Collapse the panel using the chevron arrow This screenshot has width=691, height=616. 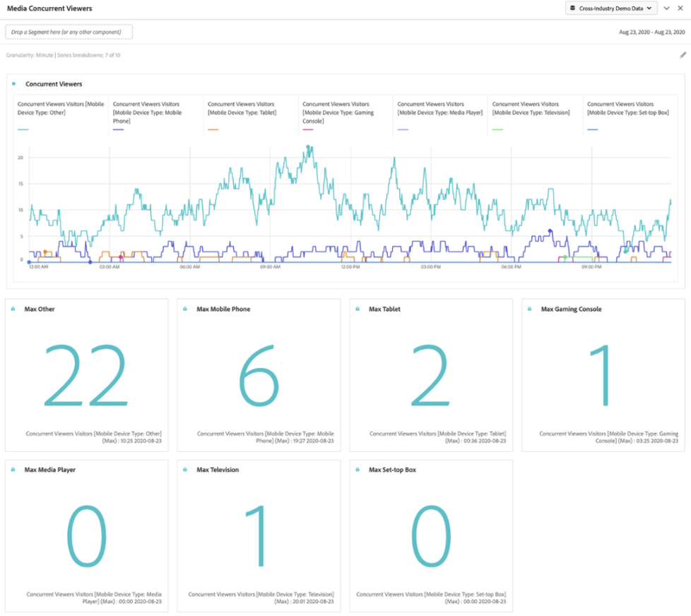tap(666, 8)
